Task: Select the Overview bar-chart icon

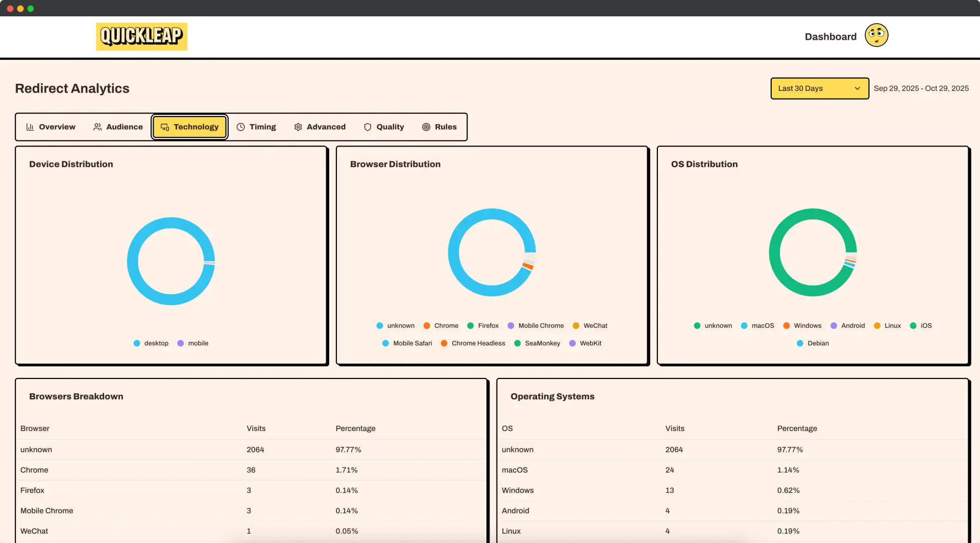Action: tap(31, 127)
